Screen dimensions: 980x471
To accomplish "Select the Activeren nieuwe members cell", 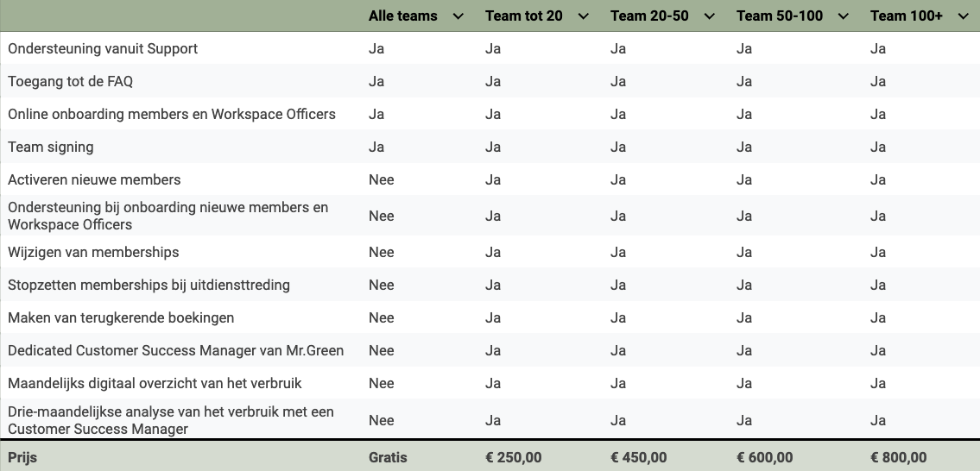I will pyautogui.click(x=94, y=180).
